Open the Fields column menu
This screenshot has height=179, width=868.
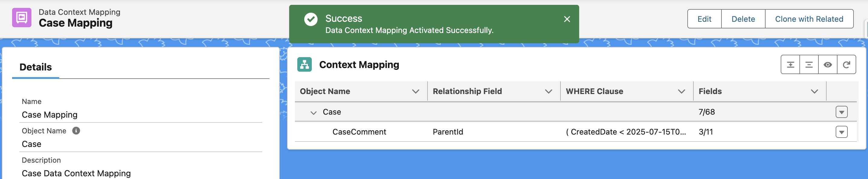coord(814,91)
